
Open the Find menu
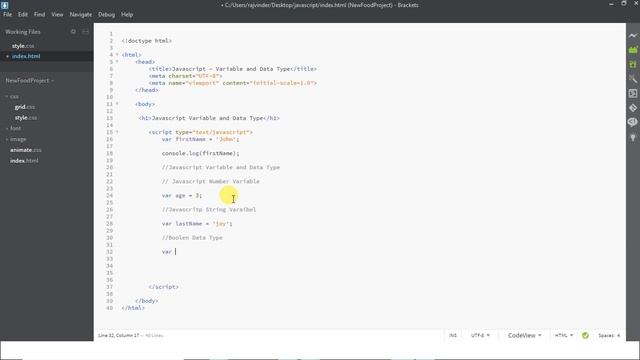(39, 14)
